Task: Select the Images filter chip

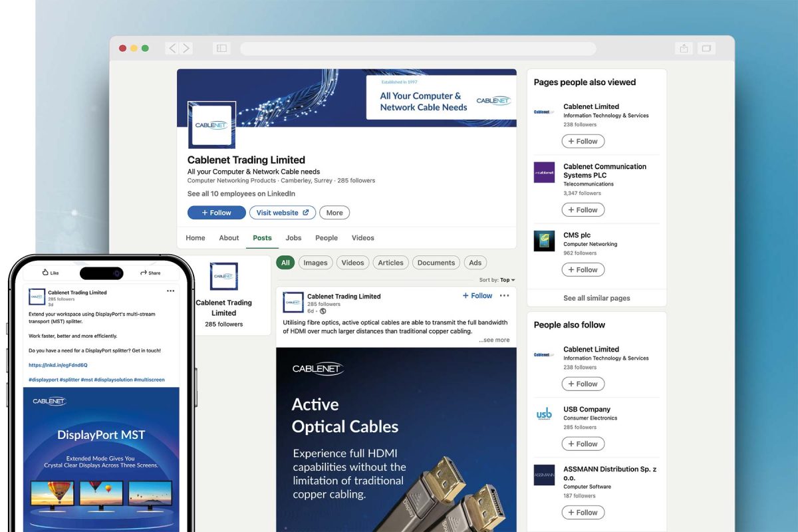Action: pos(315,263)
